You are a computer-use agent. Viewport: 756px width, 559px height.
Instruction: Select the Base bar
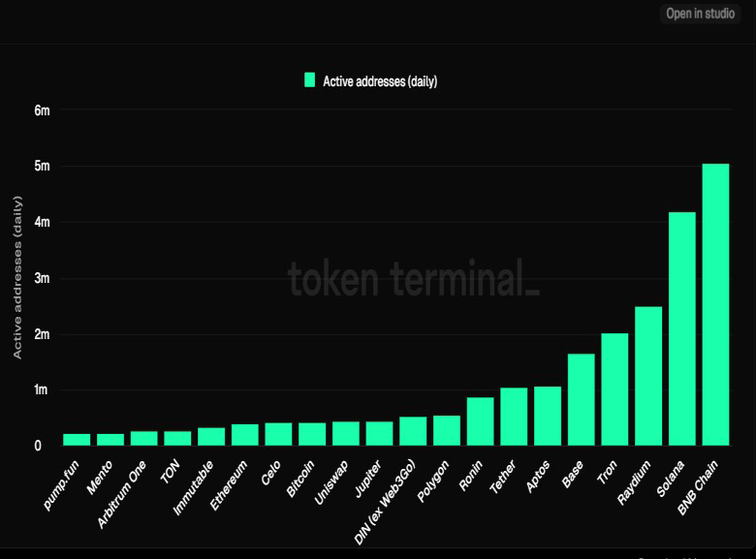582,399
